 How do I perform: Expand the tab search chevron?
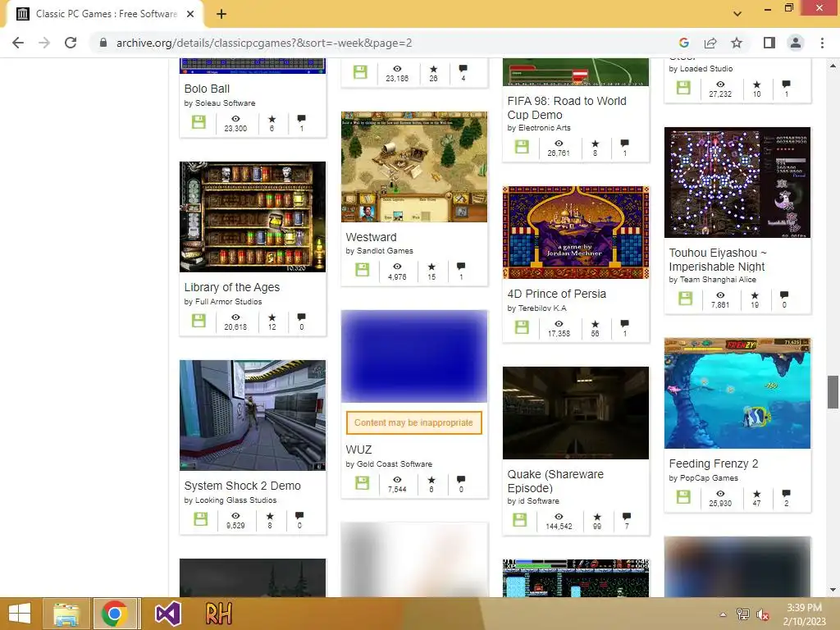pyautogui.click(x=737, y=13)
